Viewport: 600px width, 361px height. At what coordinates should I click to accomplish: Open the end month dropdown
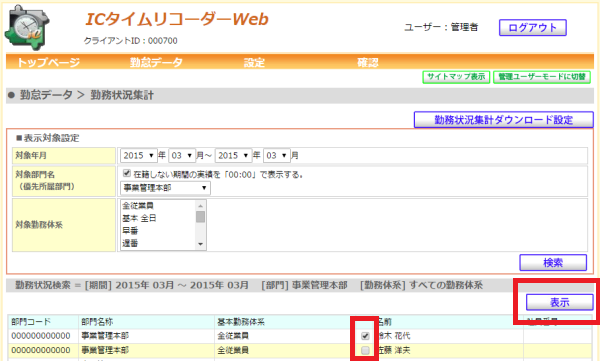[x=277, y=155]
